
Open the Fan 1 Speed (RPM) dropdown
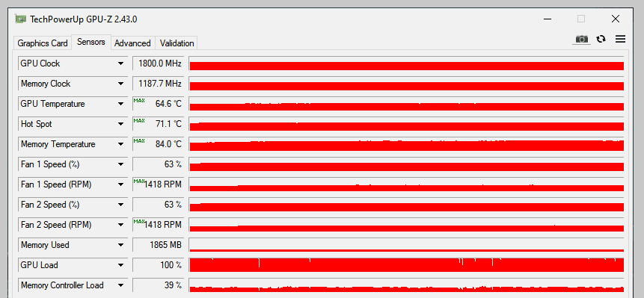(x=120, y=184)
